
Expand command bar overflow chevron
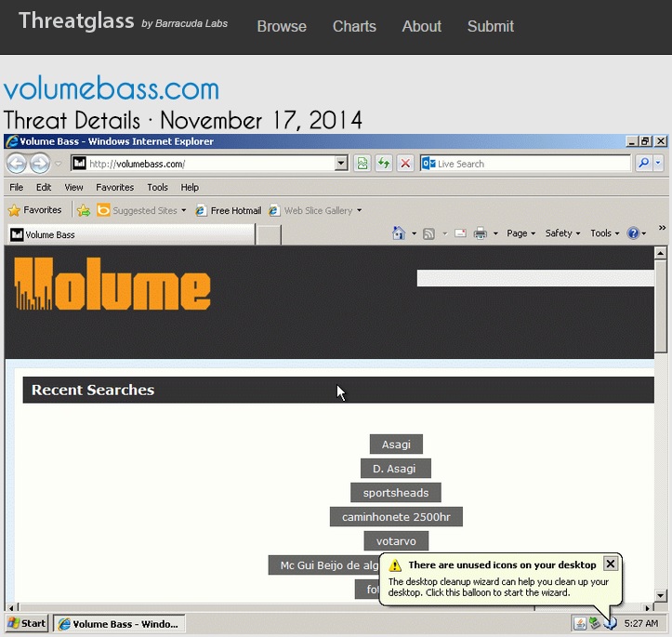[662, 228]
